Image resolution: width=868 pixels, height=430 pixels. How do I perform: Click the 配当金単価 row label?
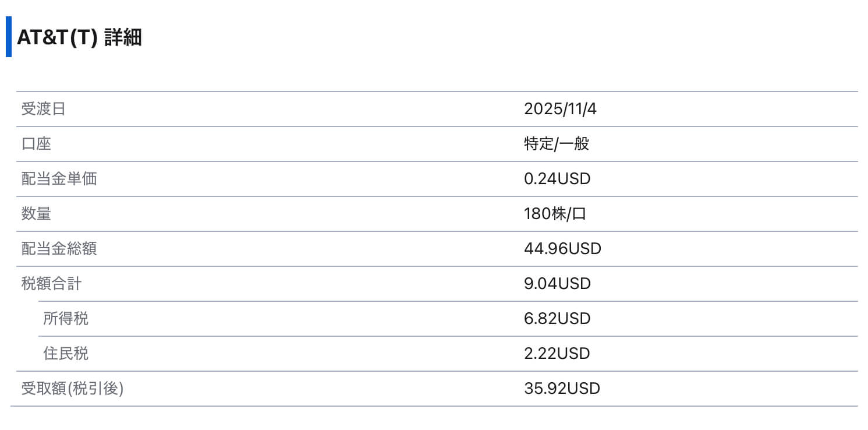pos(59,179)
